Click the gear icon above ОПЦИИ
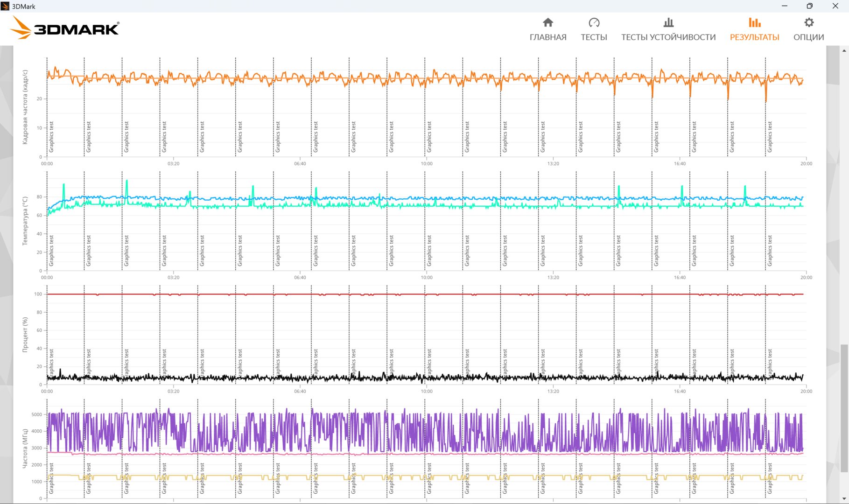The width and height of the screenshot is (849, 504). tap(809, 22)
